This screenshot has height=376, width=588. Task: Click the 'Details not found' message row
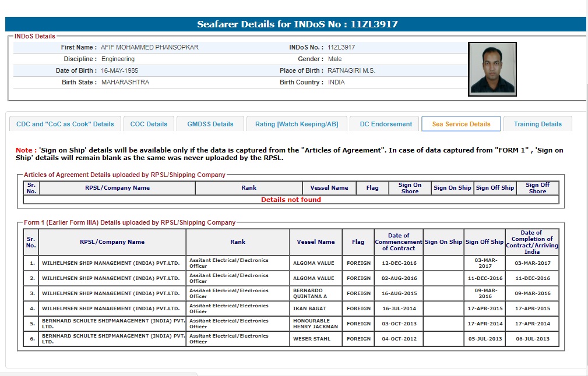coord(291,200)
